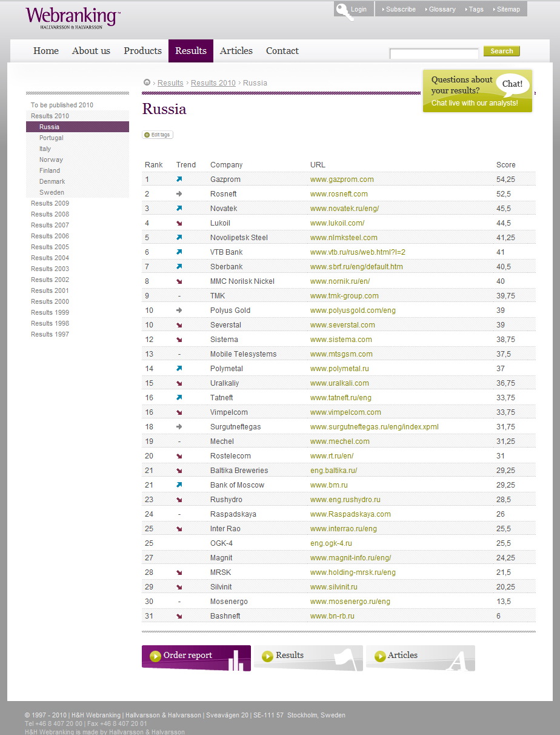Select the Results navigation tab

(191, 51)
